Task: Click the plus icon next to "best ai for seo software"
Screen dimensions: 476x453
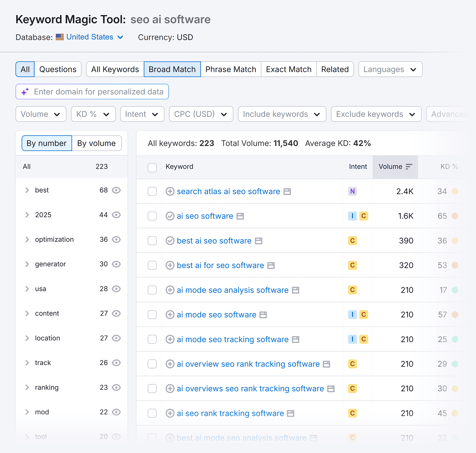Action: (x=170, y=265)
